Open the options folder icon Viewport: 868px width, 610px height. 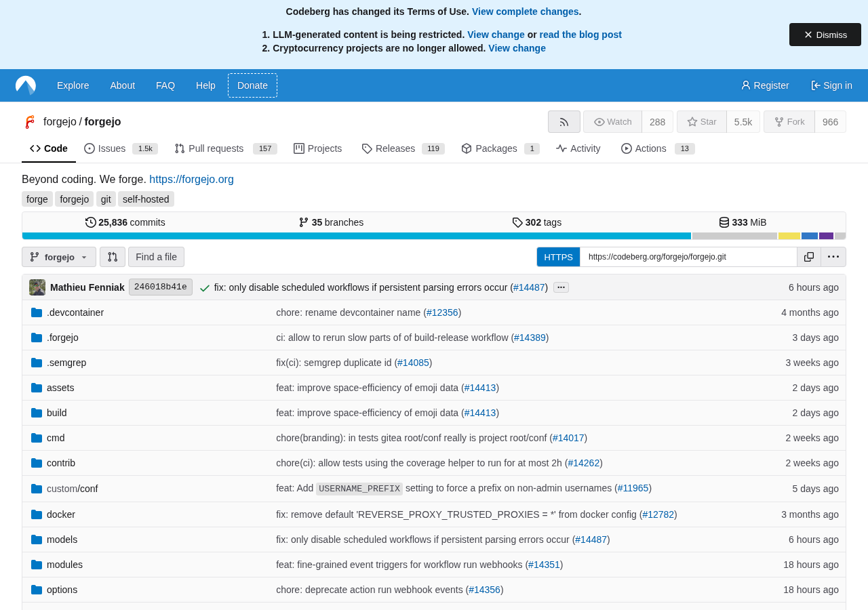click(x=37, y=590)
